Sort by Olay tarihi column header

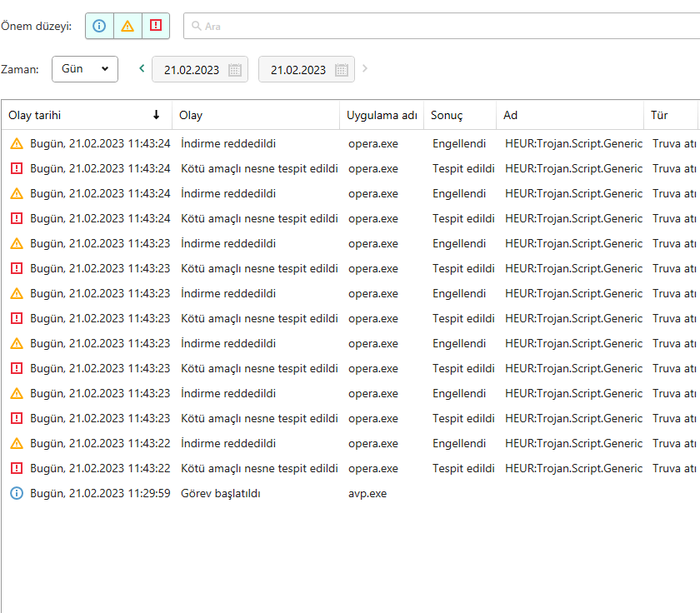coord(87,115)
